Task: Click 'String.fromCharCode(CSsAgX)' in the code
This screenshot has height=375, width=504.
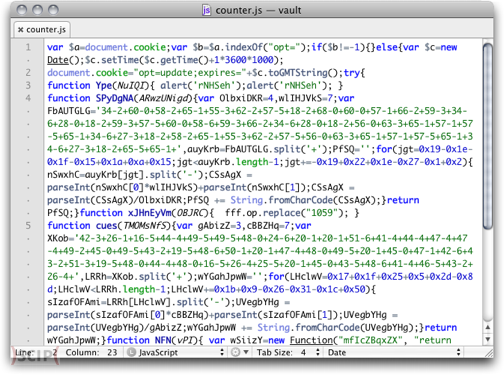Action: click(x=306, y=200)
